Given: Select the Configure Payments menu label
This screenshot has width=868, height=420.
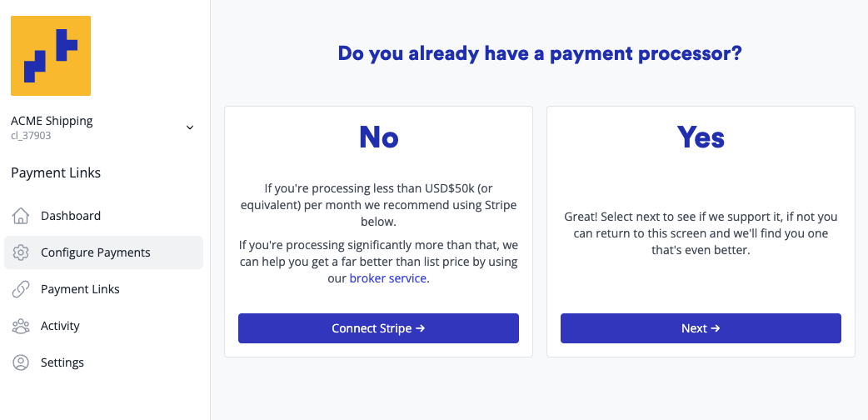Looking at the screenshot, I should [x=96, y=252].
